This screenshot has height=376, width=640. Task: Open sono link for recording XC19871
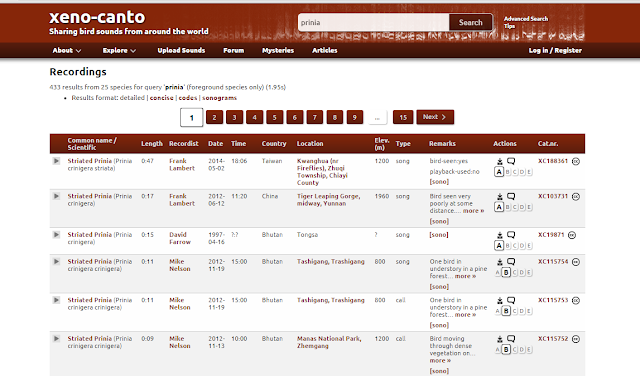point(439,235)
